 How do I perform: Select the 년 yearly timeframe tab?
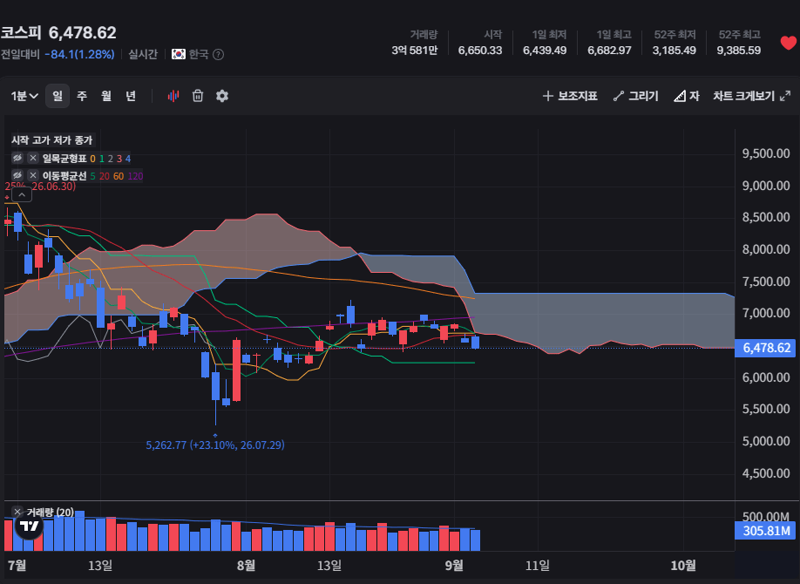(x=131, y=96)
